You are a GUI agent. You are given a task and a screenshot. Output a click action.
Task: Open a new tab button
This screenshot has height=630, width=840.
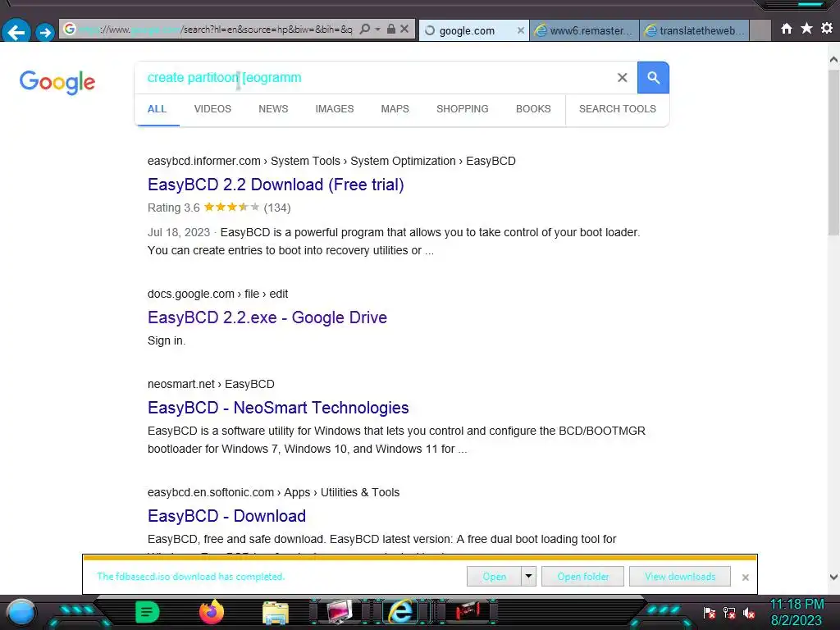[760, 30]
